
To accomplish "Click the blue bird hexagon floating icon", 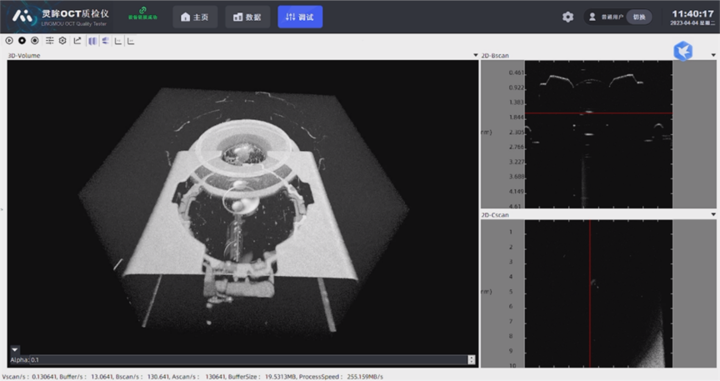I will coord(683,51).
